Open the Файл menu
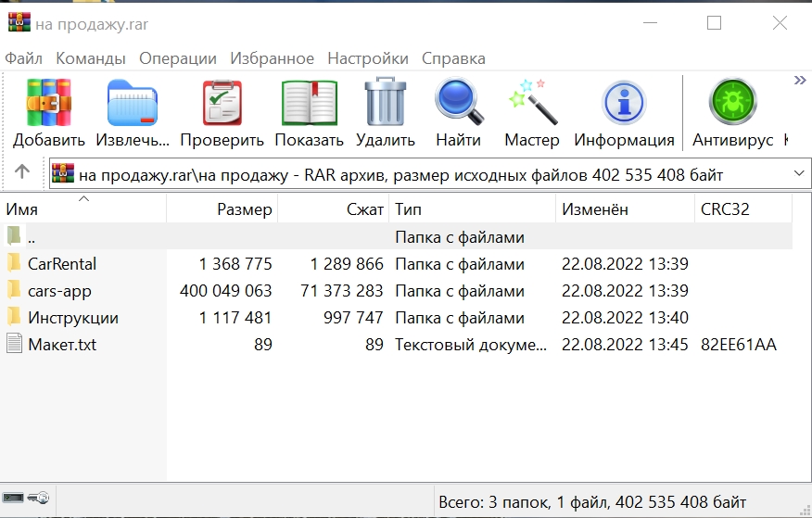The width and height of the screenshot is (812, 518). pos(23,58)
